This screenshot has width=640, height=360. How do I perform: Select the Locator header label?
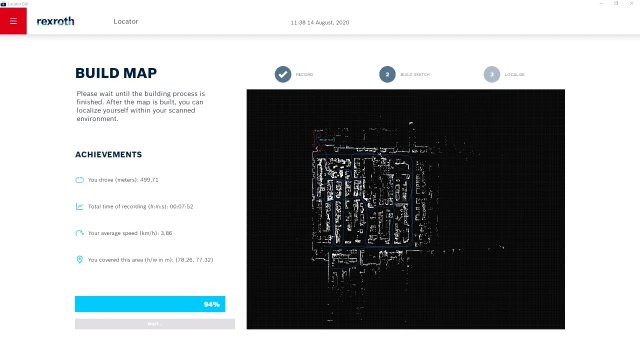[x=126, y=22]
